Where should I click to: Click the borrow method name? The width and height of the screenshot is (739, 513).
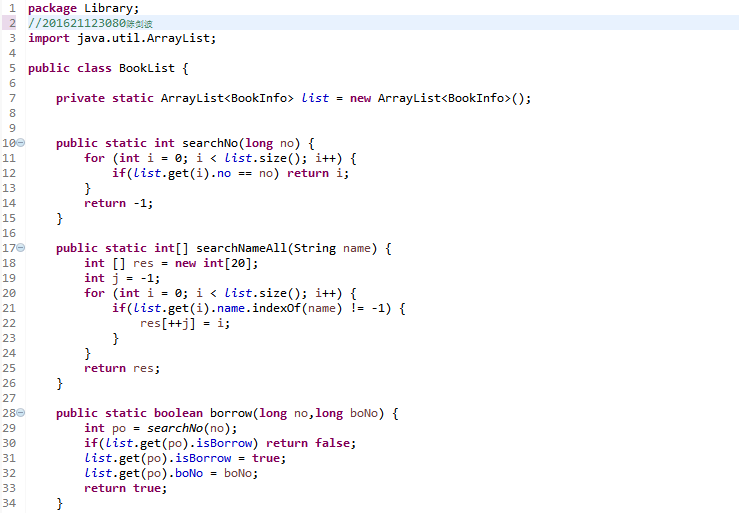231,413
